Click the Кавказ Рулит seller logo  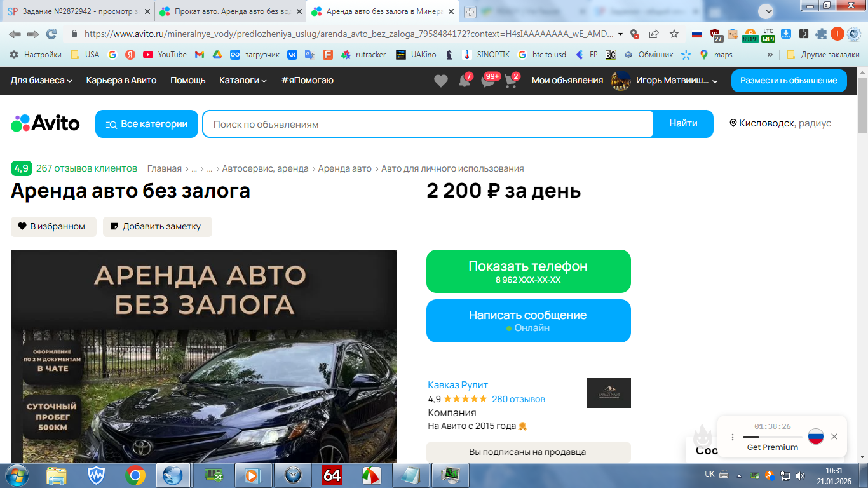point(609,393)
